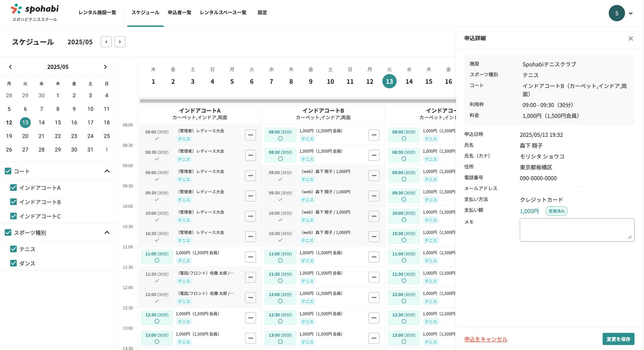Click the 1,000円 payment amount
This screenshot has width=644, height=350.
point(529,211)
